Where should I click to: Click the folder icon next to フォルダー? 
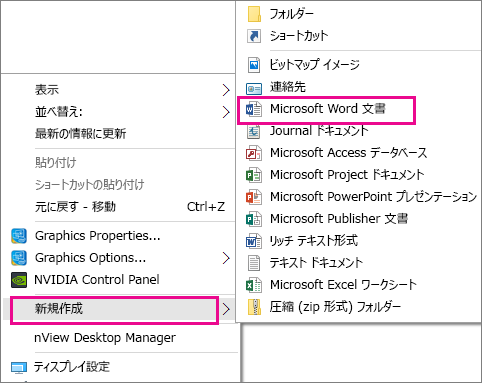pyautogui.click(x=254, y=14)
